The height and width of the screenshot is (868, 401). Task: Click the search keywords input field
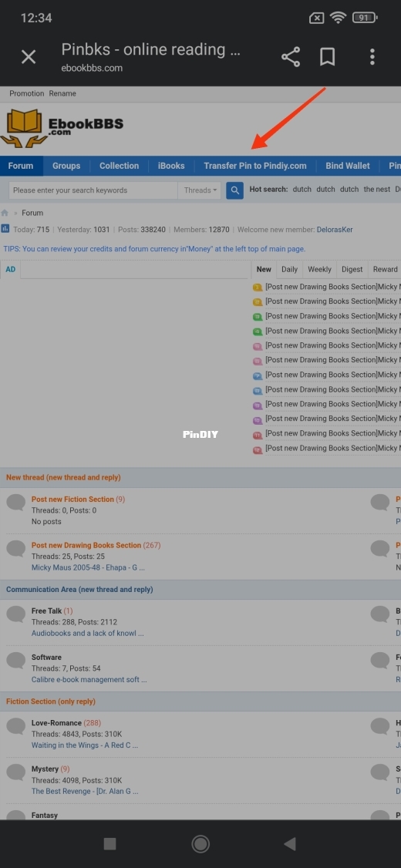click(93, 190)
